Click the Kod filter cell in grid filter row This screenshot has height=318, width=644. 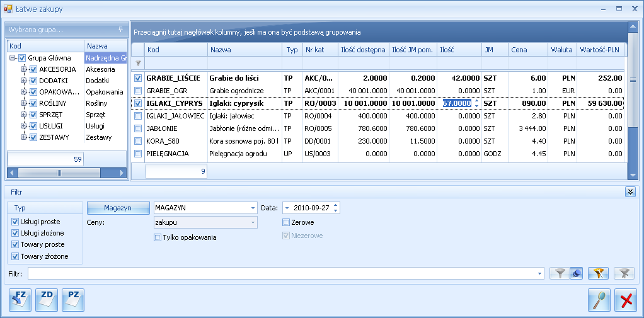176,63
